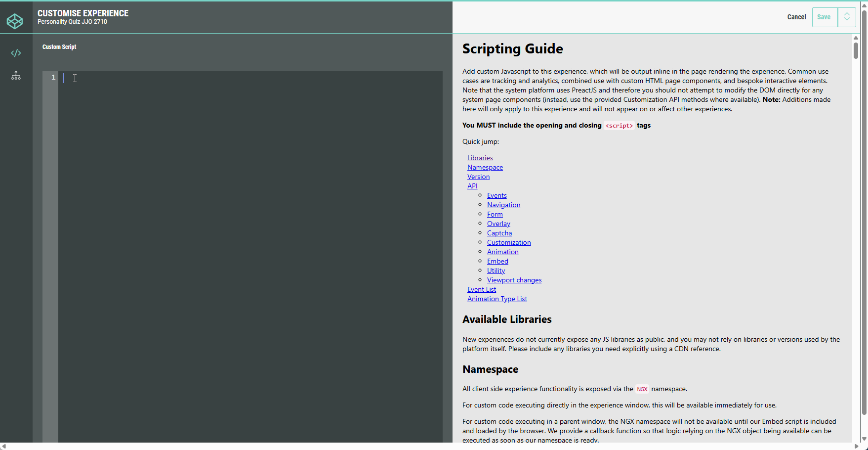Expand the Save options dropdown arrow
The image size is (868, 450).
[847, 17]
